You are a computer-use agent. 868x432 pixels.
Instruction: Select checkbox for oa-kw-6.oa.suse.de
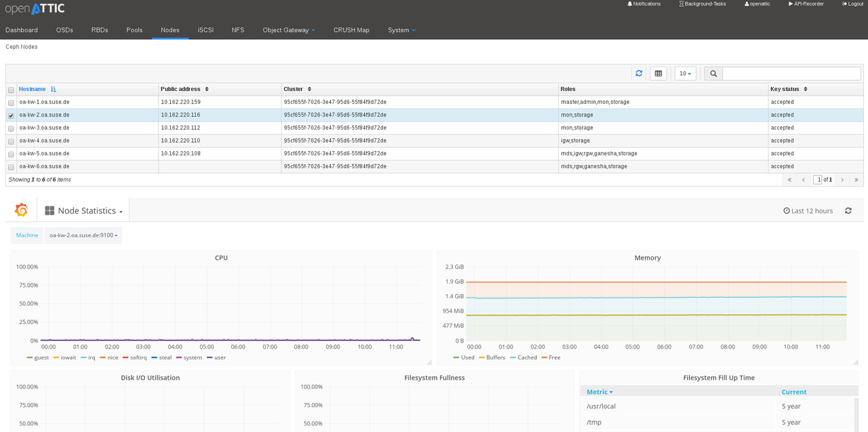point(11,168)
